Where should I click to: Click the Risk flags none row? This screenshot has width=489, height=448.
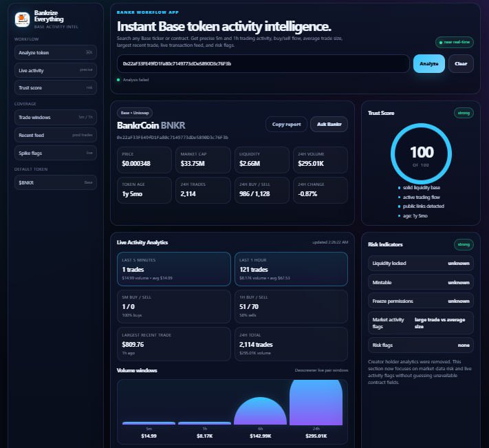click(x=421, y=345)
